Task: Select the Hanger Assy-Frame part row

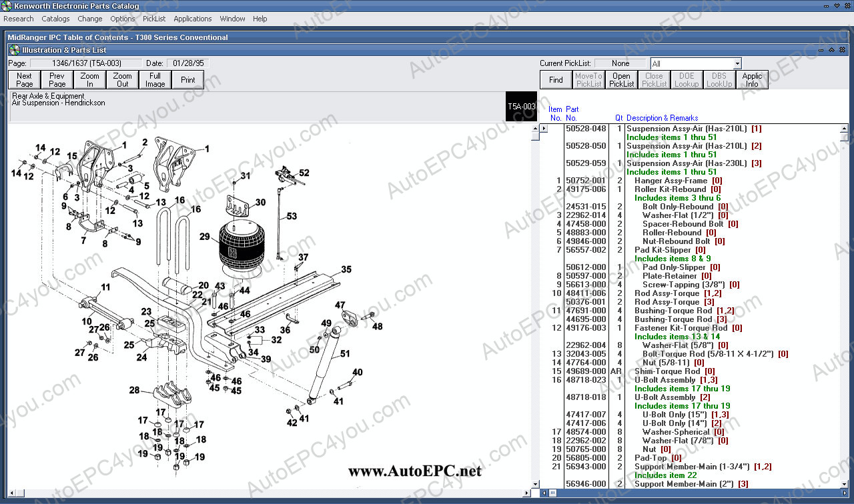Action: (x=671, y=181)
